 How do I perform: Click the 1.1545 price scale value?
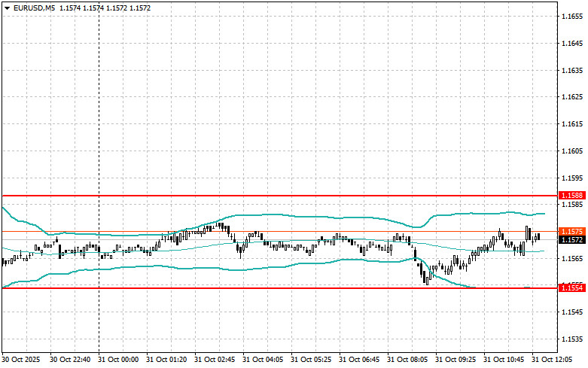point(572,312)
